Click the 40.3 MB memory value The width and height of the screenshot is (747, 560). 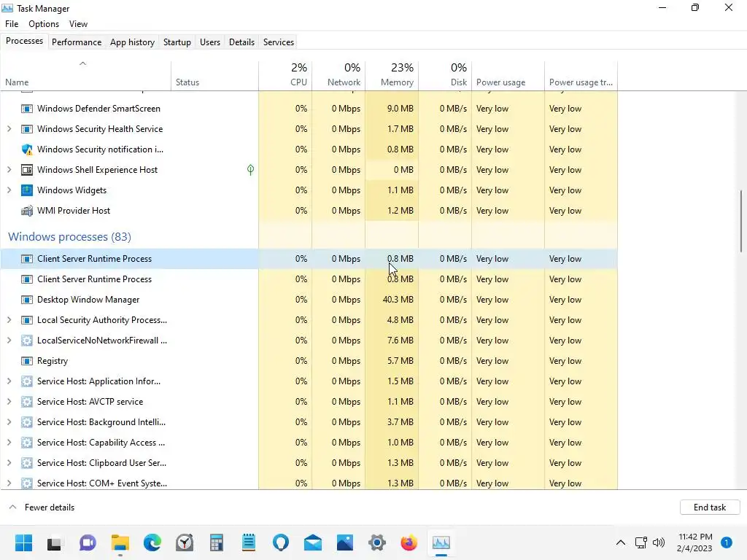(x=398, y=300)
